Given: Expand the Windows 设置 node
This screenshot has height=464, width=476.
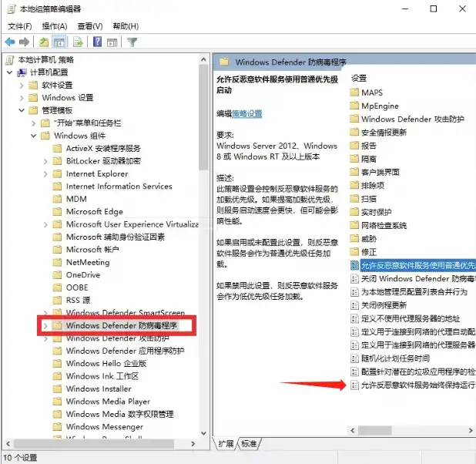Looking at the screenshot, I should tap(22, 98).
